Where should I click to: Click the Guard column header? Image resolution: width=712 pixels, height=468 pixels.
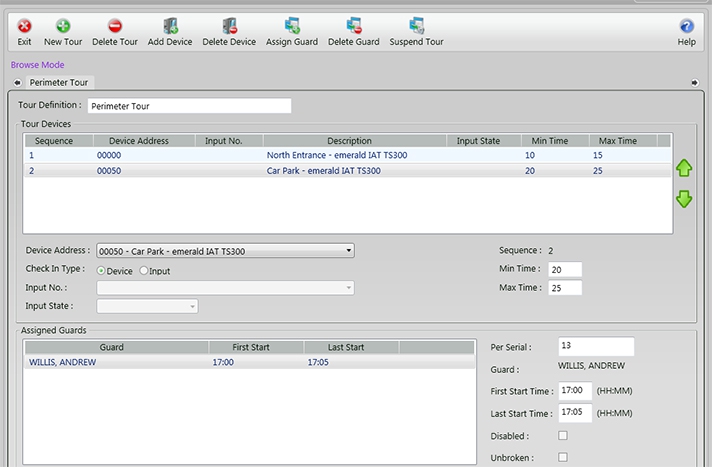[117, 347]
